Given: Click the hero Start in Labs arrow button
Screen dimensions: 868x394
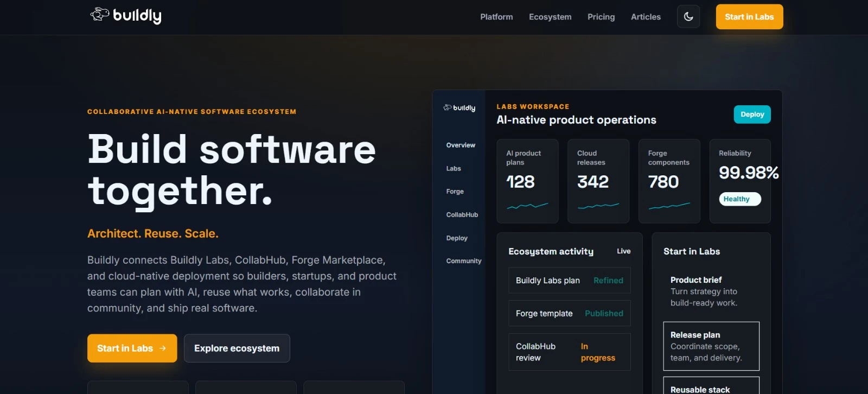Looking at the screenshot, I should tap(132, 348).
